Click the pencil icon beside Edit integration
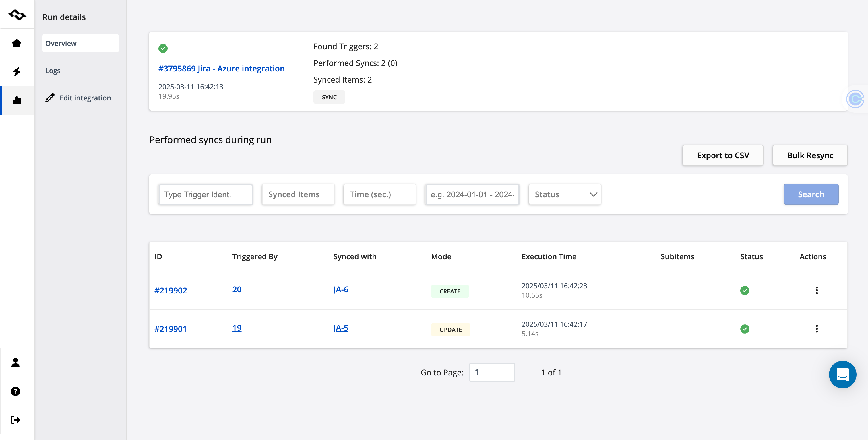868x440 pixels. click(x=50, y=98)
